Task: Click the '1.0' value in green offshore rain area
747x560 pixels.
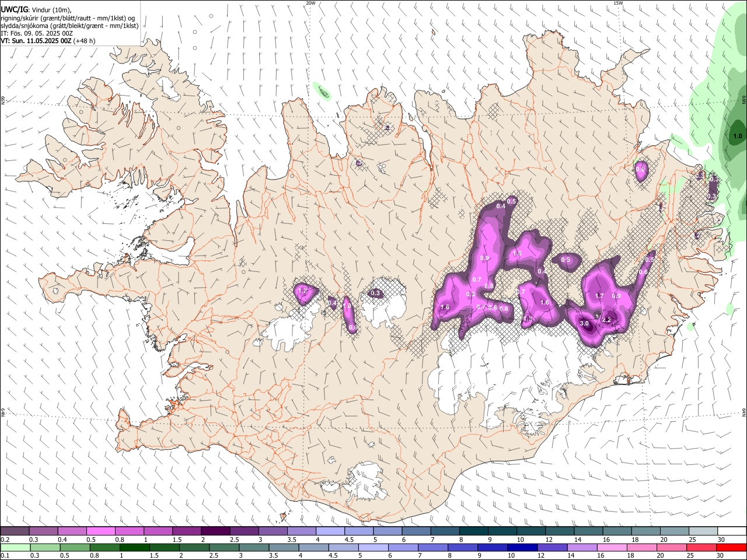Action: [x=737, y=136]
